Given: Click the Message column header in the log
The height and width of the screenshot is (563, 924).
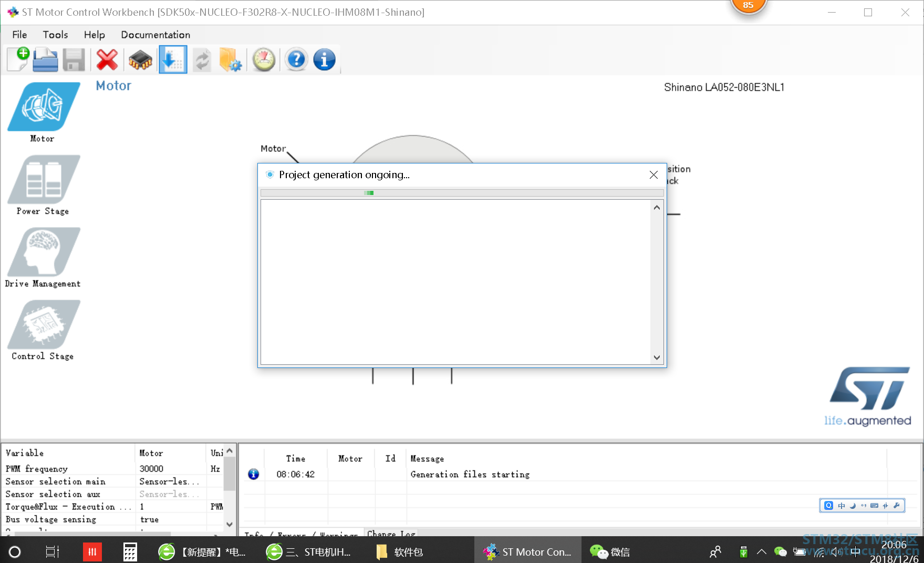Looking at the screenshot, I should click(x=646, y=458).
